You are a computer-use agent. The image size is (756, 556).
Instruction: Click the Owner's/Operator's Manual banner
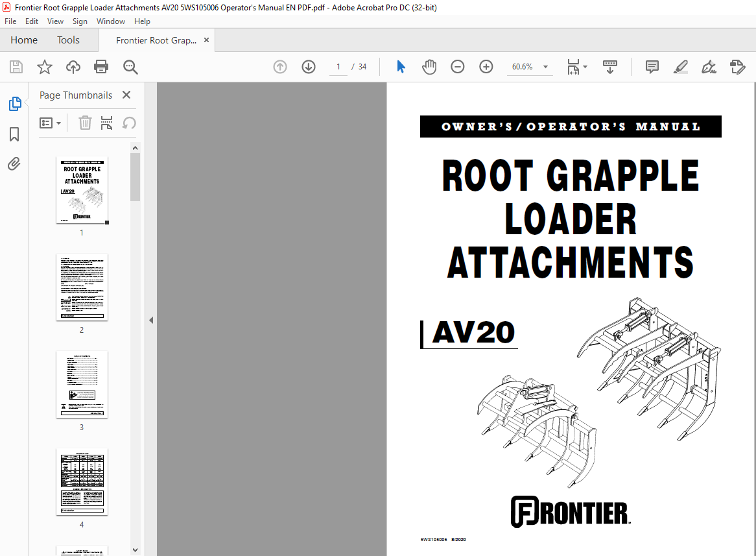tap(571, 127)
